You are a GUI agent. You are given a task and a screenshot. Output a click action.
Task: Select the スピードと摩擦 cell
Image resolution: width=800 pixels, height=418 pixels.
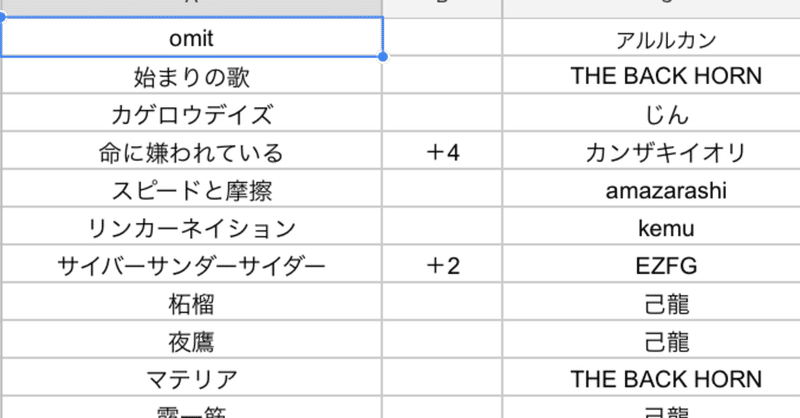point(192,190)
